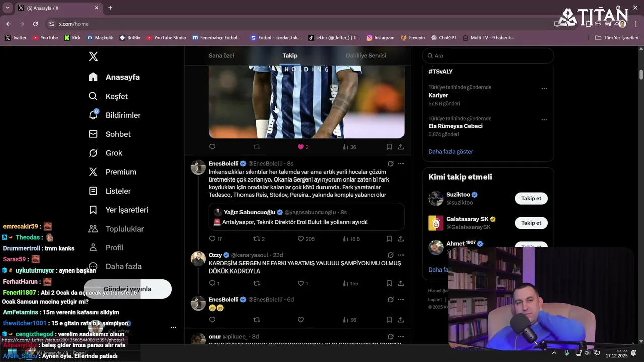Click the X logo in the sidebar
The width and height of the screenshot is (644, 362).
click(93, 56)
